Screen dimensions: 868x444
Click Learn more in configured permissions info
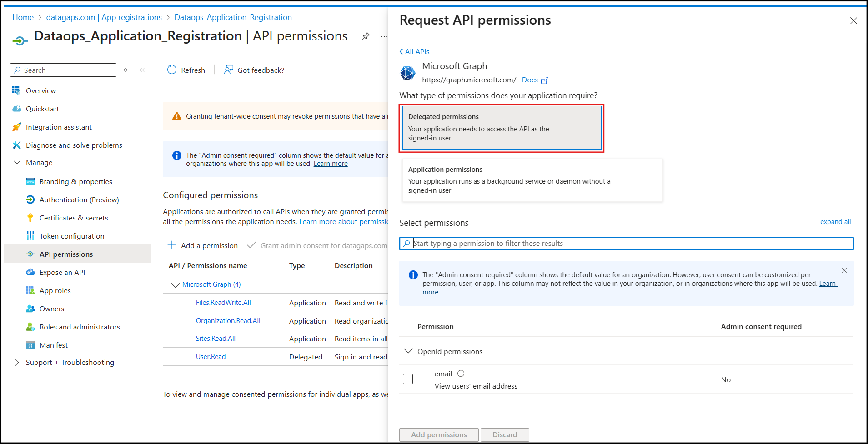[331, 164]
